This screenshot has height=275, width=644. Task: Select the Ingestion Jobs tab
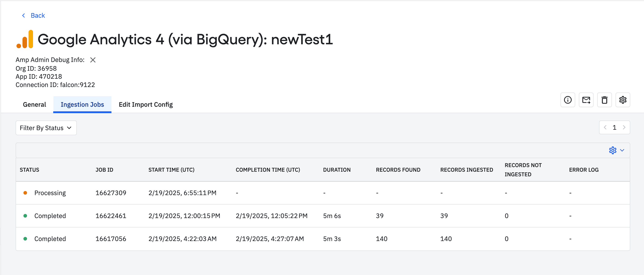click(x=82, y=105)
